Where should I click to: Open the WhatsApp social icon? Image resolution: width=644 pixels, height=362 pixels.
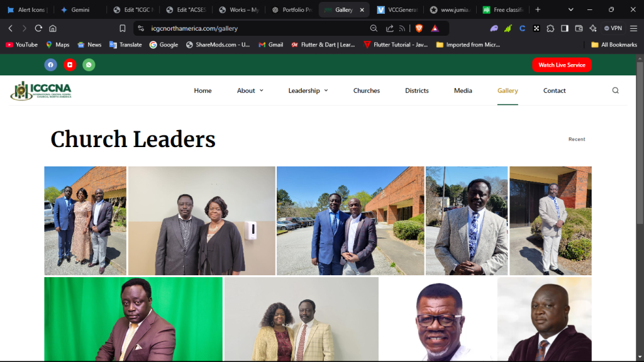(x=89, y=65)
